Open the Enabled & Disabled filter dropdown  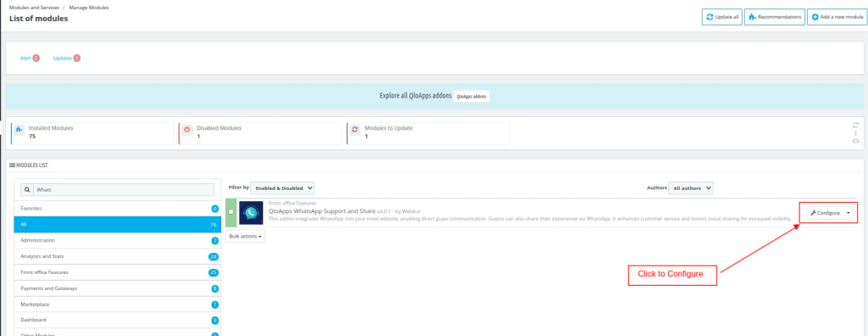tap(282, 188)
